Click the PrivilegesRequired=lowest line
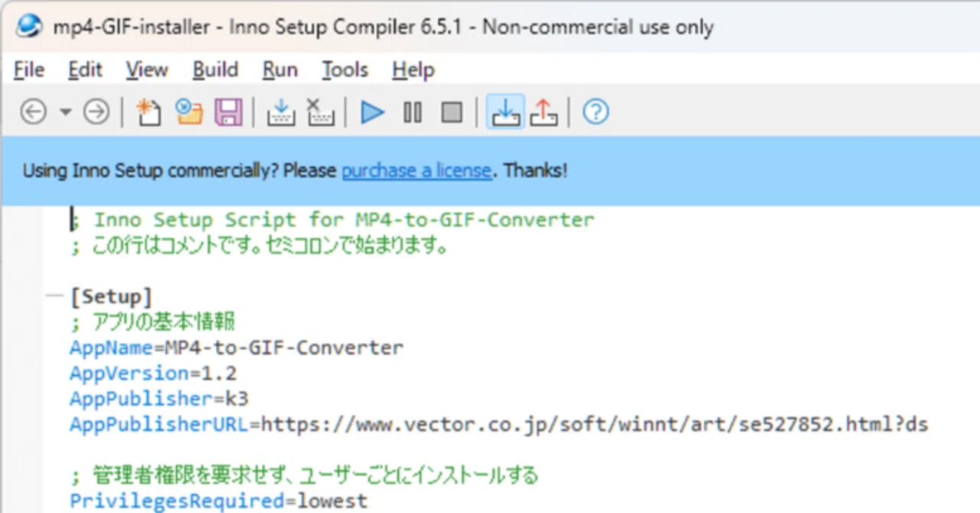980x513 pixels. point(218,502)
